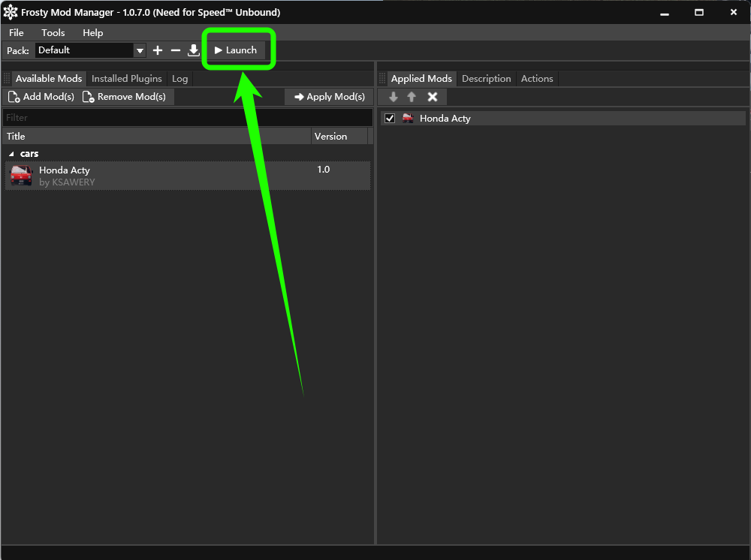Click the Filter text field
Viewport: 751px width, 560px height.
(x=188, y=118)
